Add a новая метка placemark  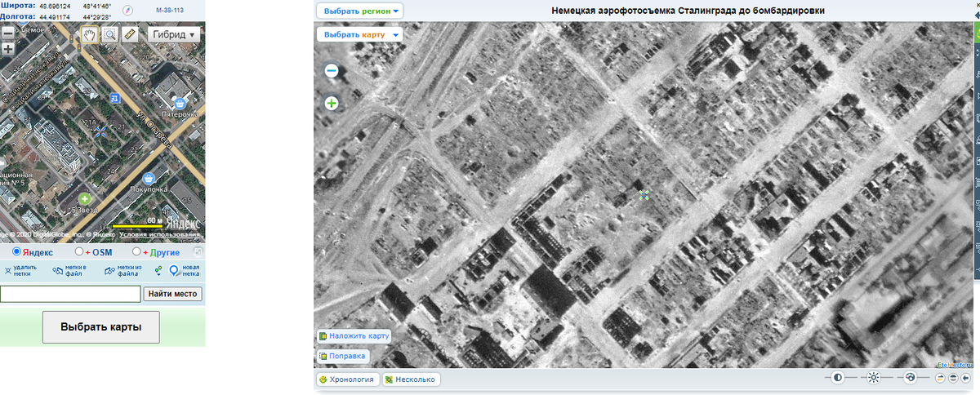point(185,270)
